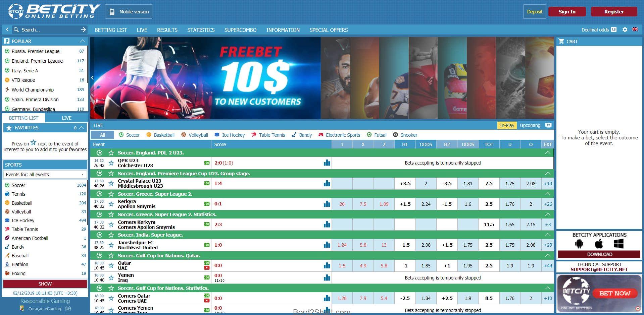Click the Sign In button
The image size is (644, 315).
point(567,12)
